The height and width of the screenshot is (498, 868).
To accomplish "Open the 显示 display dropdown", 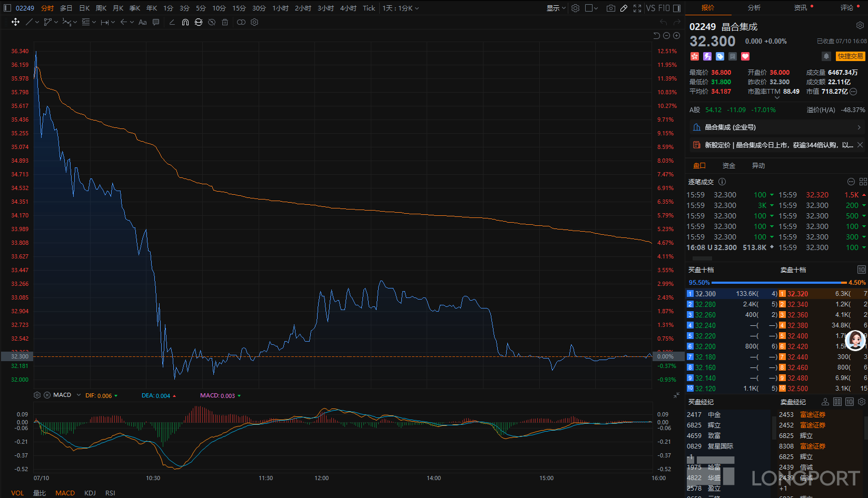I will tap(556, 8).
